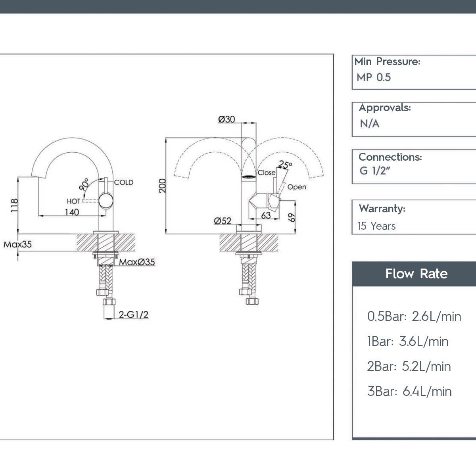Click the '200' height dimension
476x476 pixels.
click(162, 186)
